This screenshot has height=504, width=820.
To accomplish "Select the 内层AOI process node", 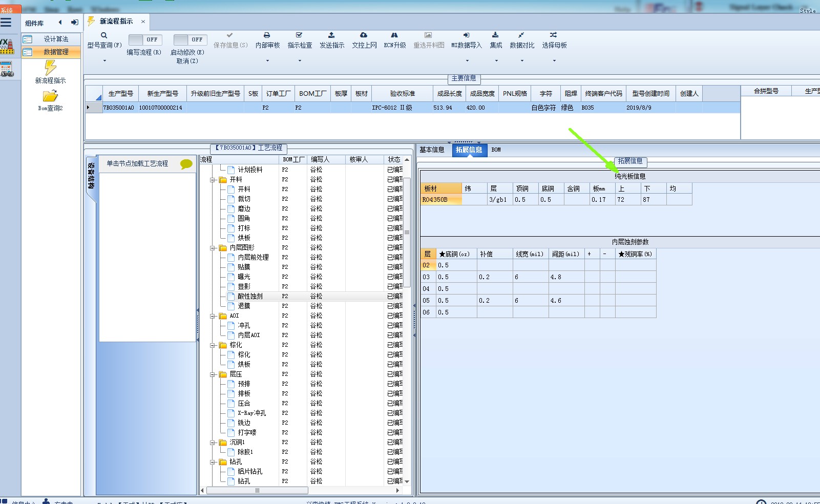I will point(248,335).
